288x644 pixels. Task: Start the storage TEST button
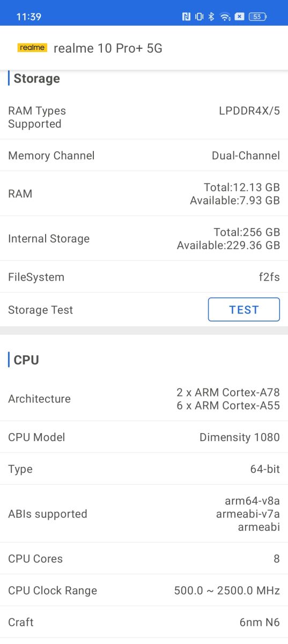coord(244,310)
